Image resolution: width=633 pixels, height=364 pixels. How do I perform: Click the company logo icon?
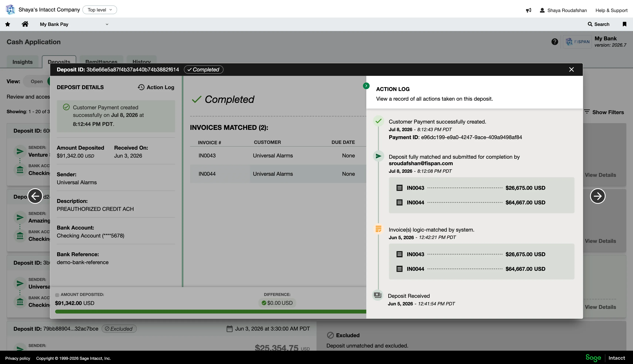pyautogui.click(x=10, y=9)
